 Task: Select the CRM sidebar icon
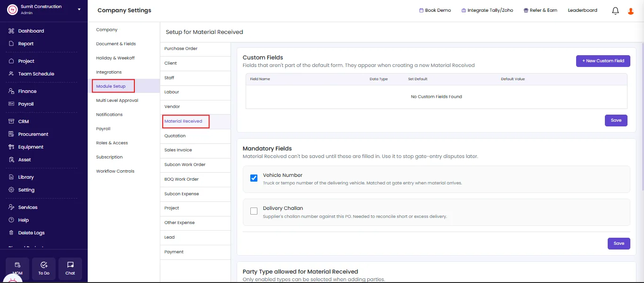point(11,122)
